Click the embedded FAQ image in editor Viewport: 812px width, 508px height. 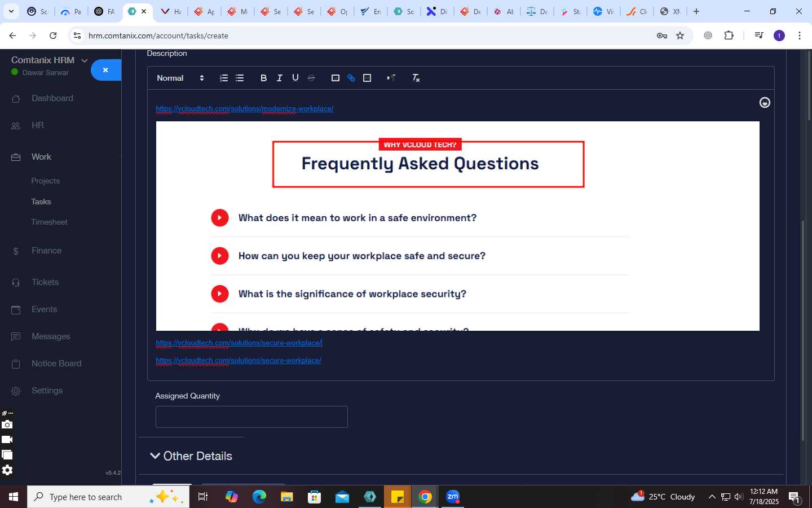458,226
